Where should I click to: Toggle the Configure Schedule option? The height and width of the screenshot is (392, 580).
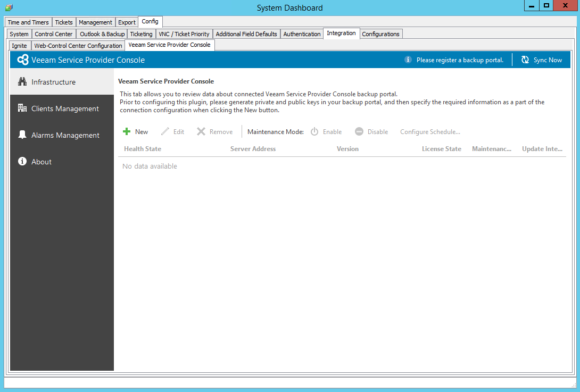(x=429, y=131)
